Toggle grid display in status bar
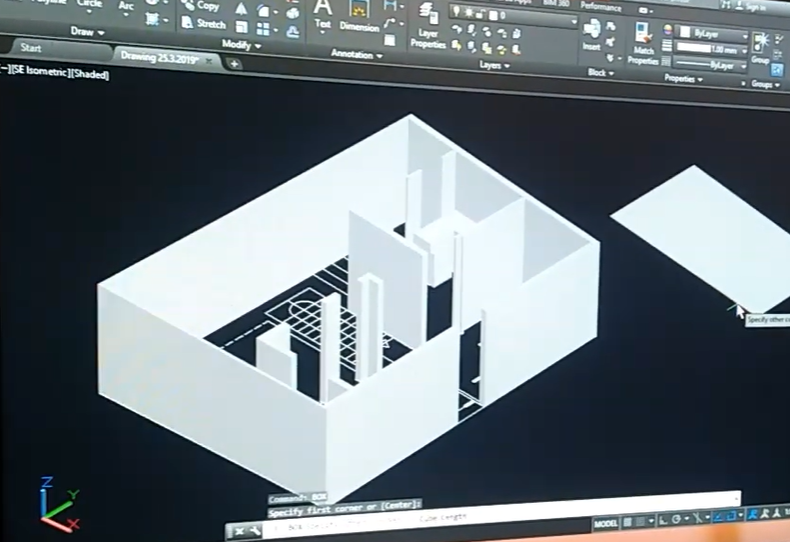The height and width of the screenshot is (542, 790). [x=628, y=522]
